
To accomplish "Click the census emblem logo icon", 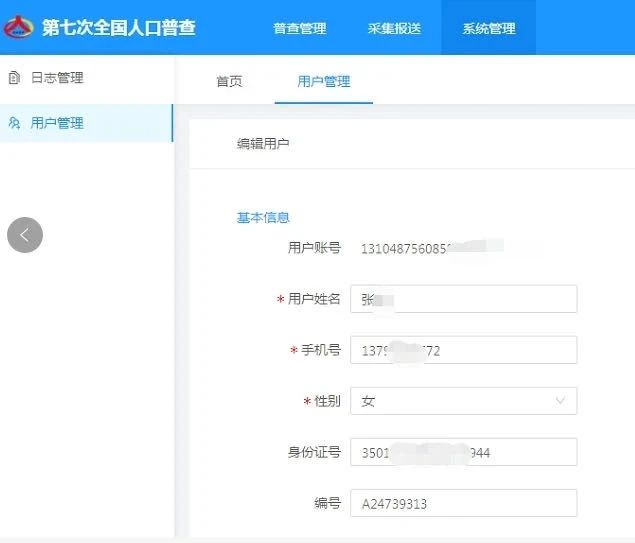I will [20, 27].
